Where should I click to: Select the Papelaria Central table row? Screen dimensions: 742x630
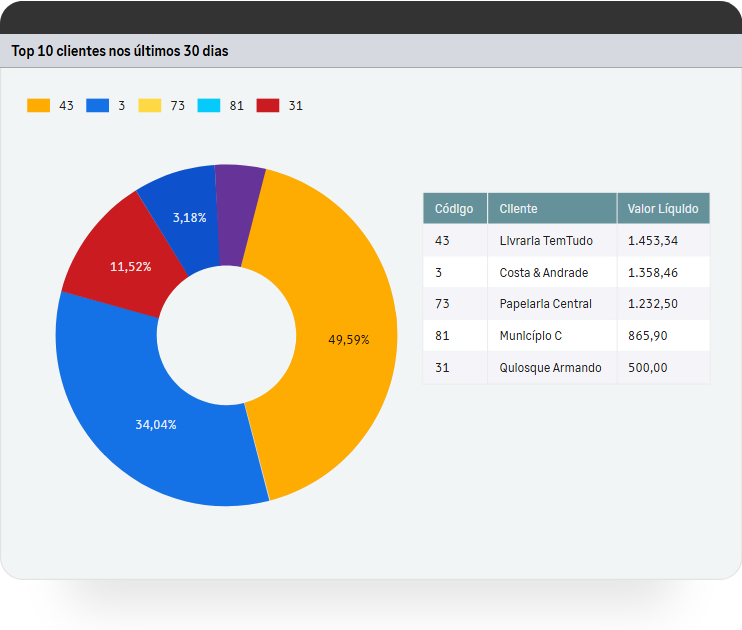(x=546, y=304)
